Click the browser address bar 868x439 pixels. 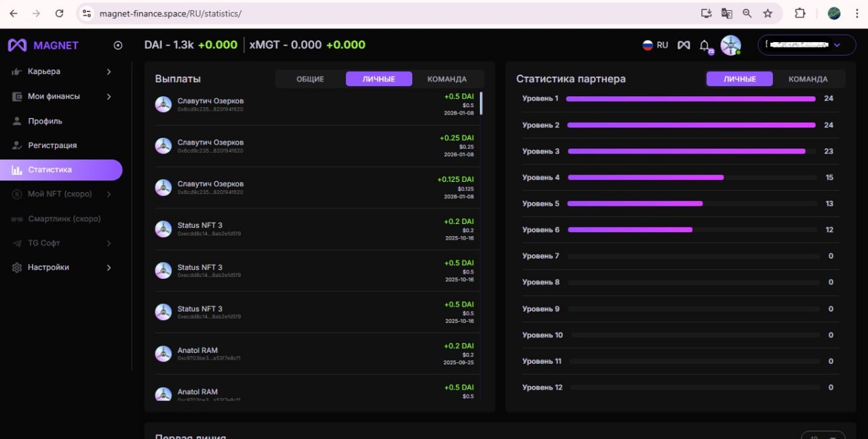pyautogui.click(x=393, y=14)
